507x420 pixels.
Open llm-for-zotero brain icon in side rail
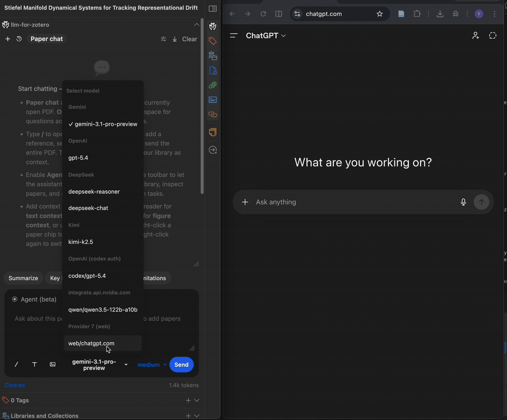pyautogui.click(x=213, y=26)
